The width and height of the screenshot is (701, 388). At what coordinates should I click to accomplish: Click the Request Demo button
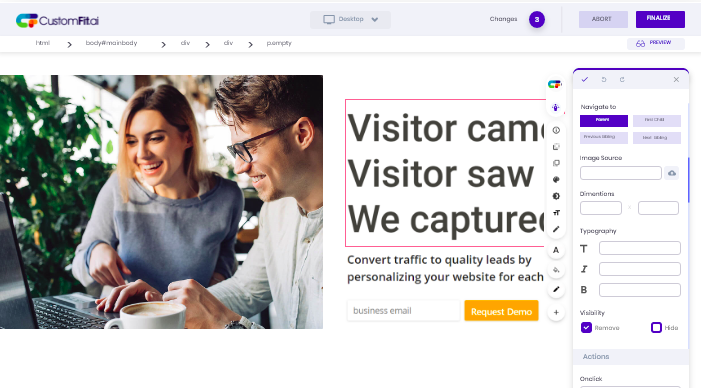501,311
